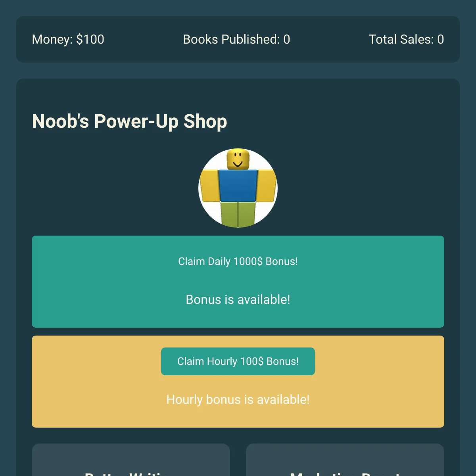Select the partially visible Better Writing card
The width and height of the screenshot is (476, 476).
click(131, 460)
